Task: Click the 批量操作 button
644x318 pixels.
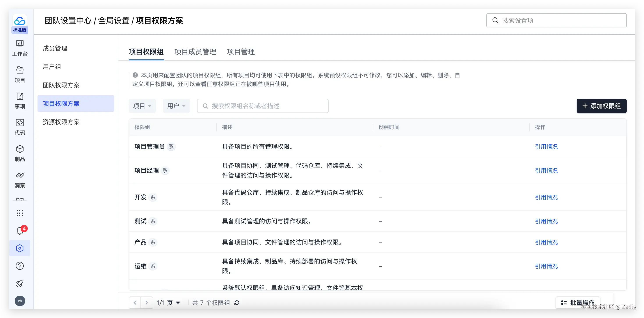Action: (578, 303)
